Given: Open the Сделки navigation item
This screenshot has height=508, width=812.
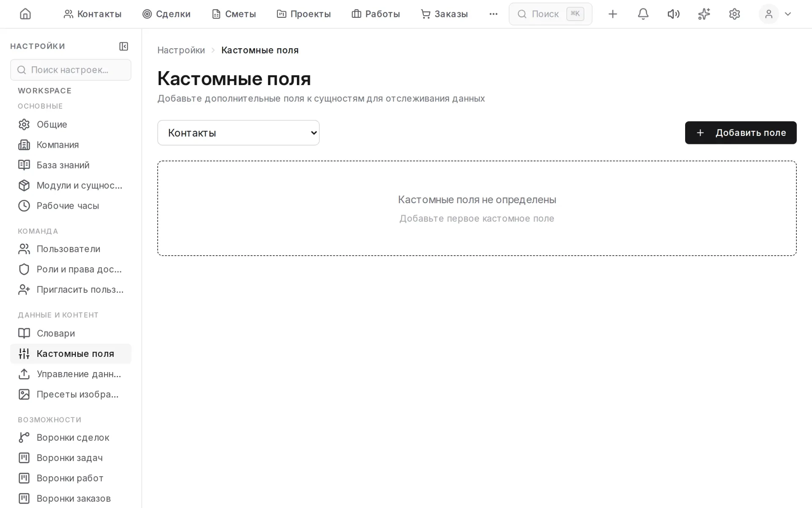Looking at the screenshot, I should [x=166, y=14].
